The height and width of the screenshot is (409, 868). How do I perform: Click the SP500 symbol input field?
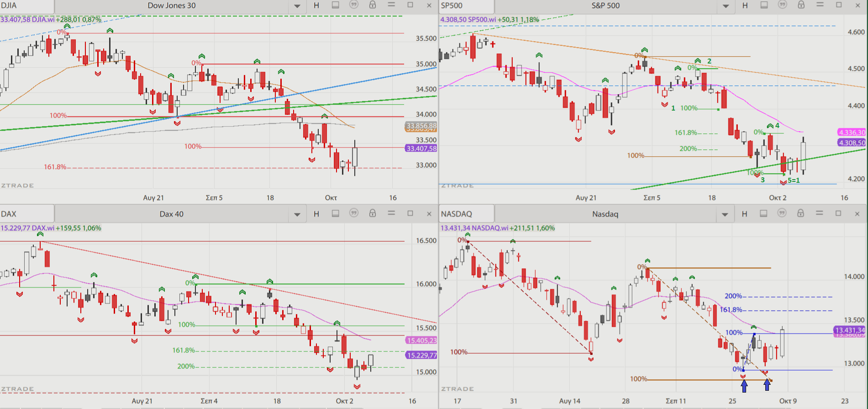[467, 6]
